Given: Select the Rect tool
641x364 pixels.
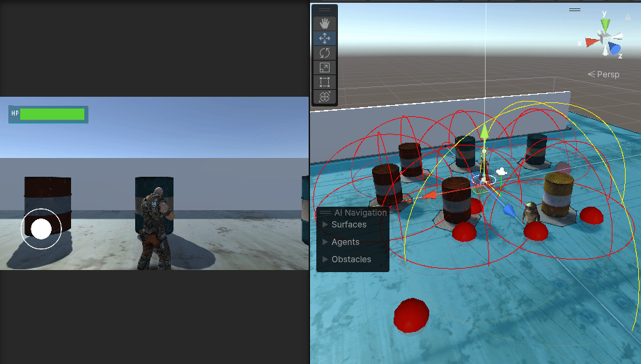Looking at the screenshot, I should (x=325, y=82).
